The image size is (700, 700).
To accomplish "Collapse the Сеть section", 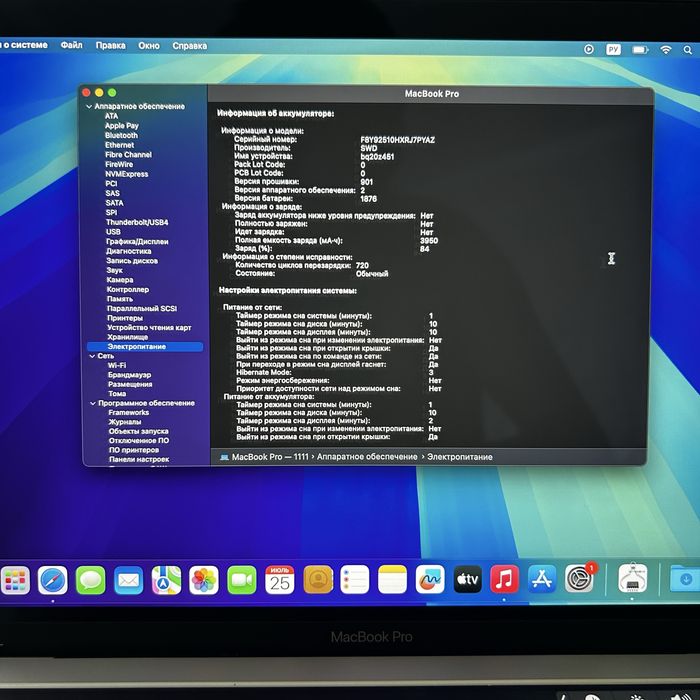I will click(x=92, y=356).
